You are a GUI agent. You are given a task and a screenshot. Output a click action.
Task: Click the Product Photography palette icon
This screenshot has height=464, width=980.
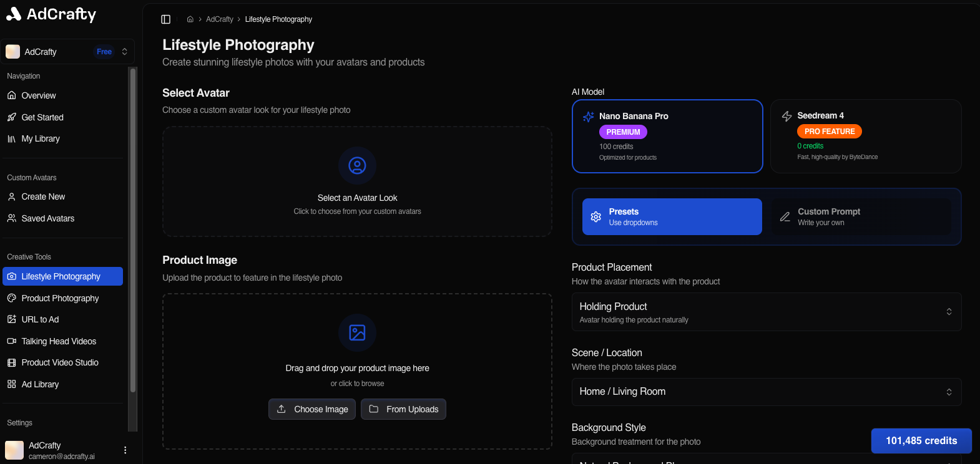pos(12,298)
